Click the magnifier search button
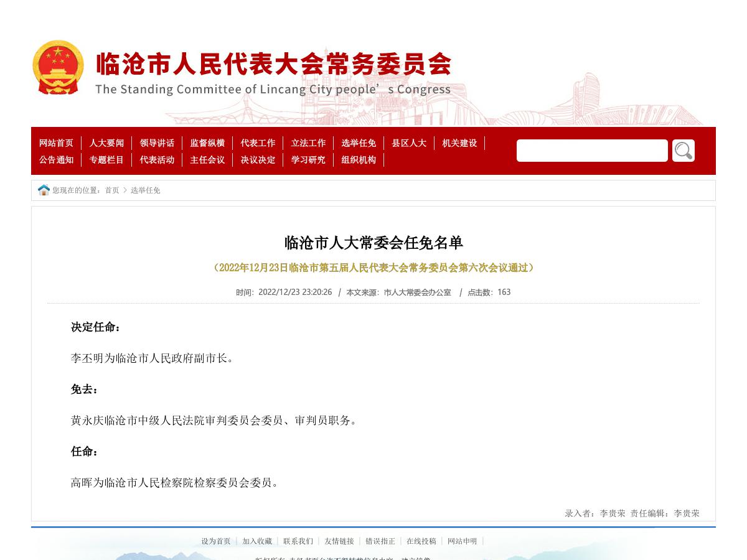This screenshot has width=747, height=560. click(684, 151)
